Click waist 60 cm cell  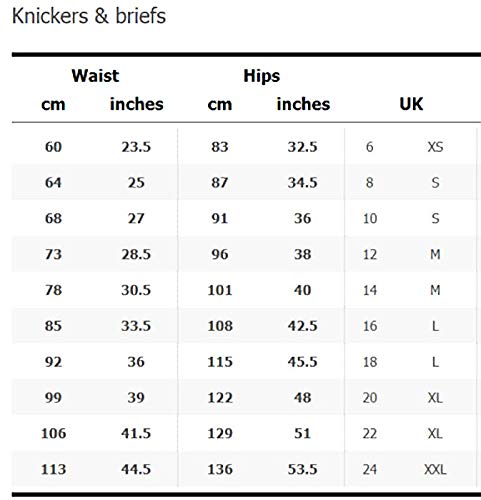point(53,147)
